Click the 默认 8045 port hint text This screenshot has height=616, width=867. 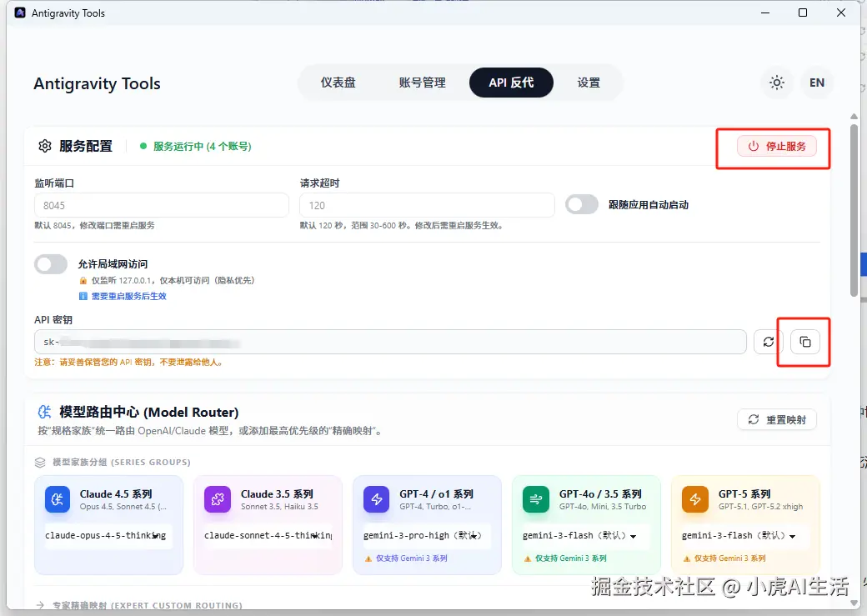94,226
